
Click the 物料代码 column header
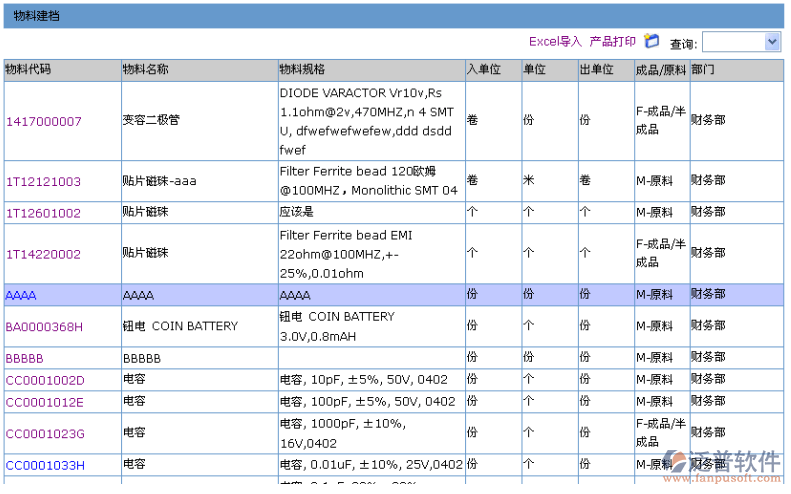[28, 70]
